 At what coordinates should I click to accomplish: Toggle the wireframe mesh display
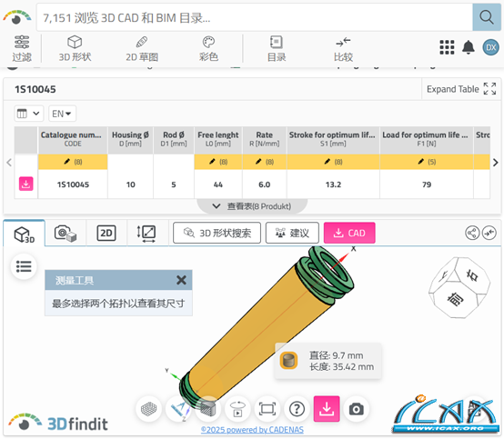click(x=148, y=409)
